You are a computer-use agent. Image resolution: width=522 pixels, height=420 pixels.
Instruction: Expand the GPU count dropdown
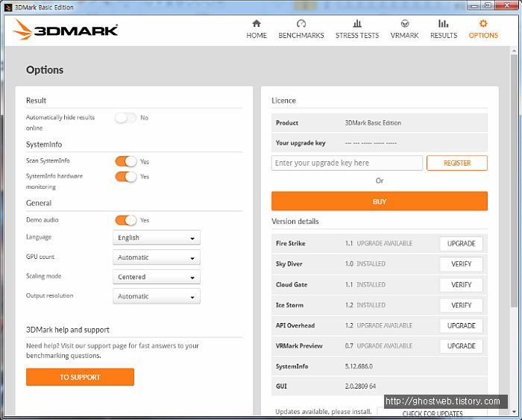157,257
